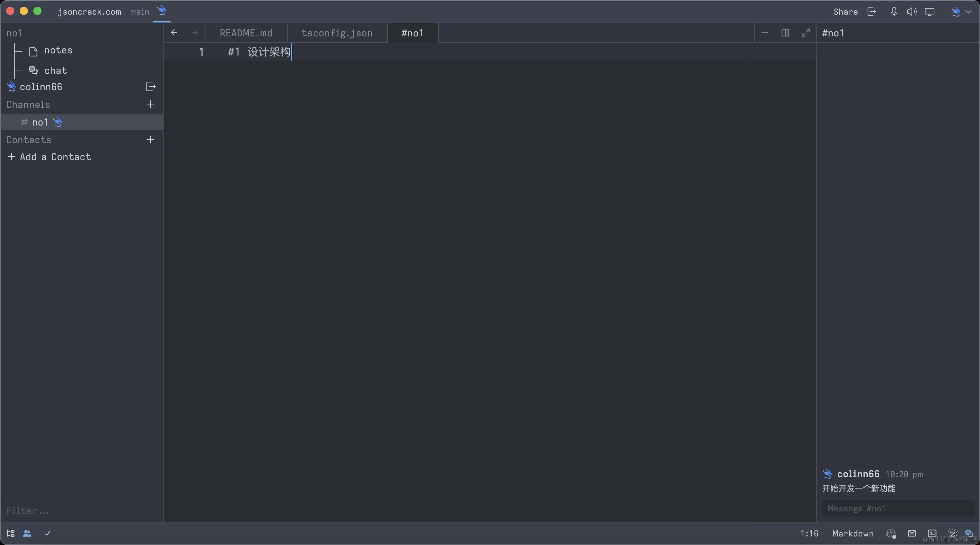Create new channel with plus button
Viewport: 980px width, 545px height.
(x=150, y=104)
